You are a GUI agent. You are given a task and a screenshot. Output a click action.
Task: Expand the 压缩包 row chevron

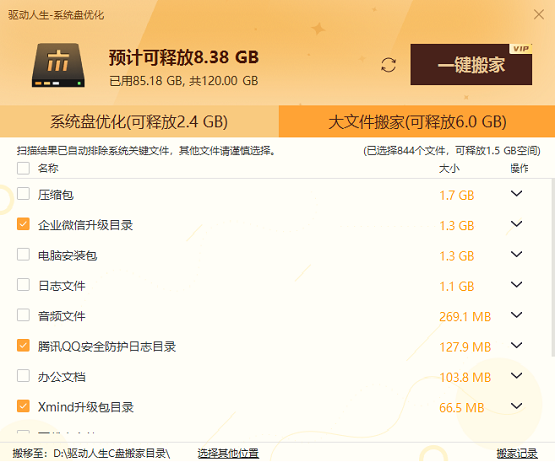click(516, 194)
